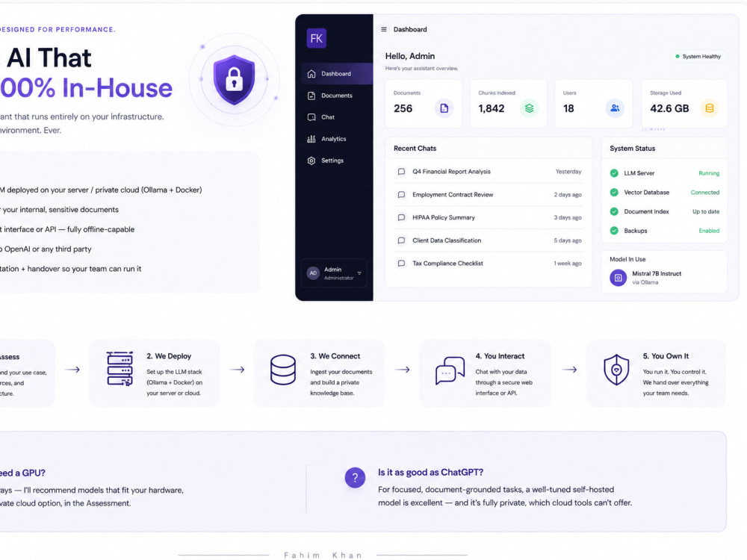Click the Running status of LLM Server
The width and height of the screenshot is (747, 560).
coord(709,173)
